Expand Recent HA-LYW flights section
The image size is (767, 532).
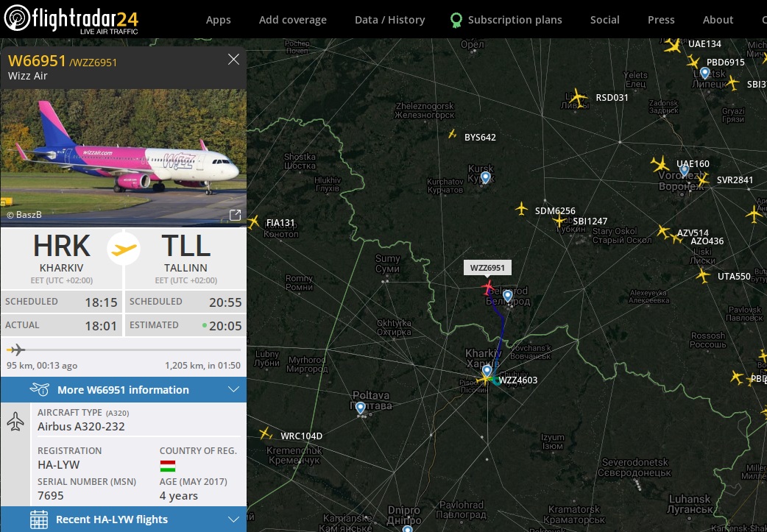(124, 519)
